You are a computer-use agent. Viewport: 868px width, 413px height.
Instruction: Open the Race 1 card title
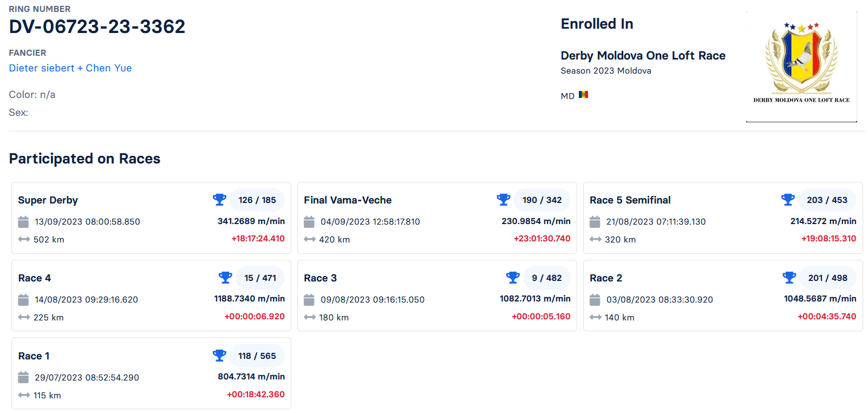coord(34,356)
